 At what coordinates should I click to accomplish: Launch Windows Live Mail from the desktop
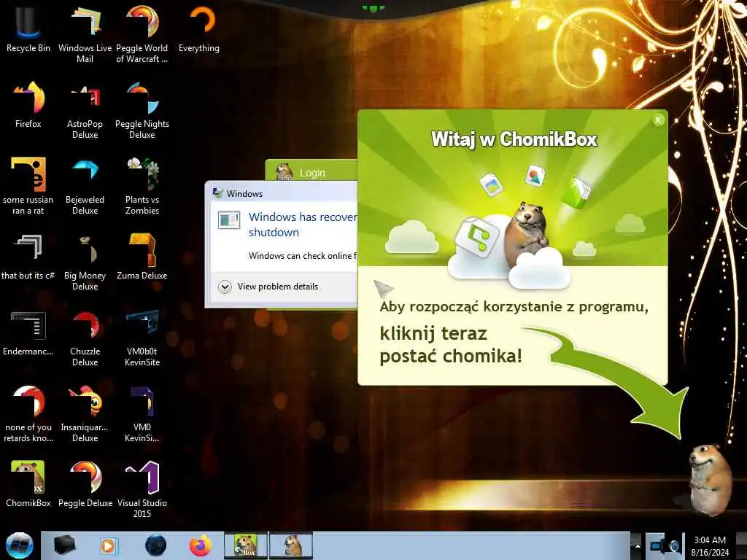click(85, 34)
